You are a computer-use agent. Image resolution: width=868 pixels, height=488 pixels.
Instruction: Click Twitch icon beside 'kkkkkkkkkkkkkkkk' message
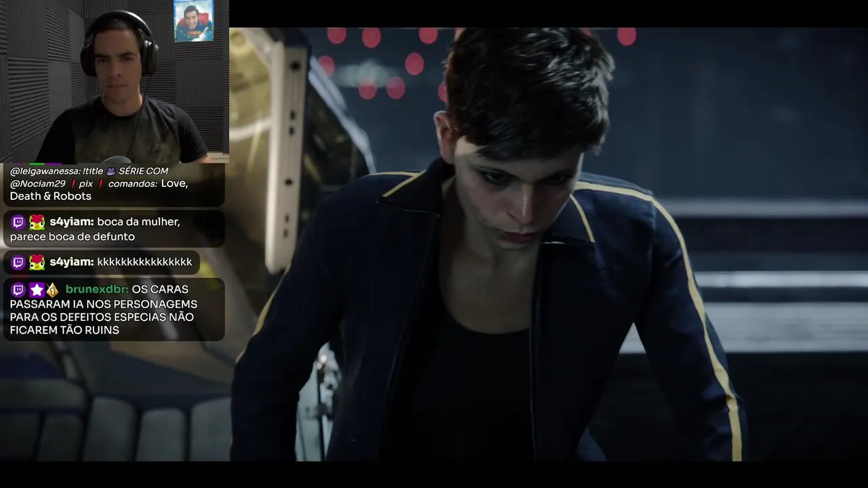click(x=18, y=262)
